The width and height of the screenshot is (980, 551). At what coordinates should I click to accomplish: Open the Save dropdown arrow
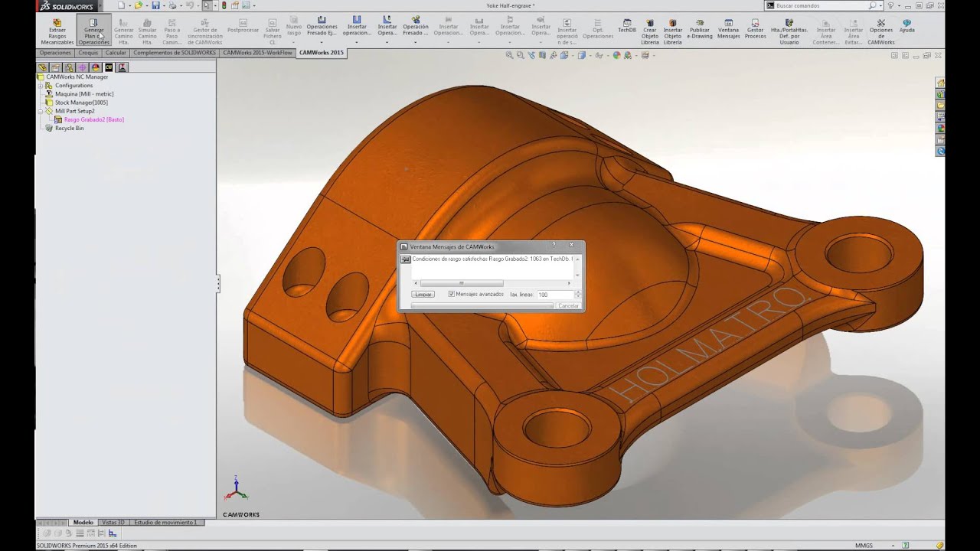pos(163,5)
